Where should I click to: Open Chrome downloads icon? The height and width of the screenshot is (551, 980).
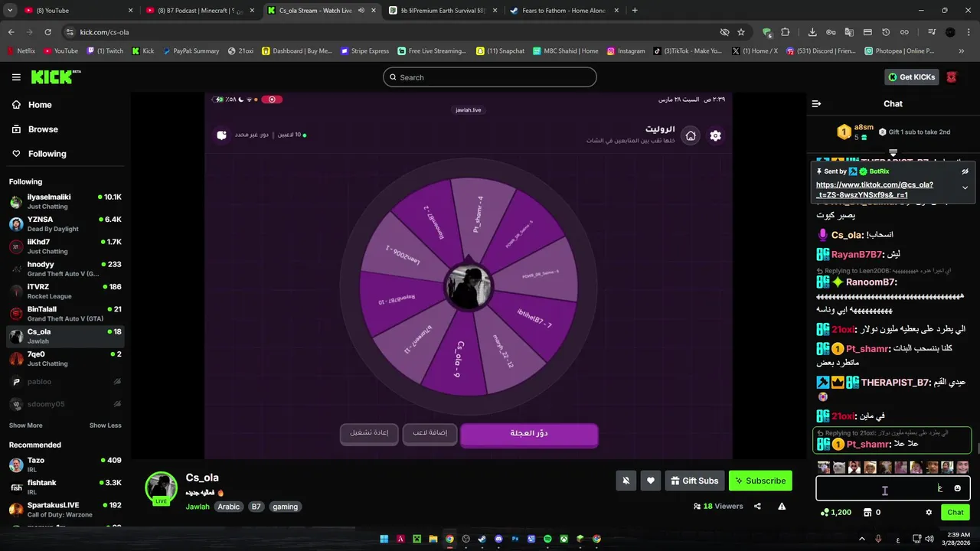(x=812, y=32)
